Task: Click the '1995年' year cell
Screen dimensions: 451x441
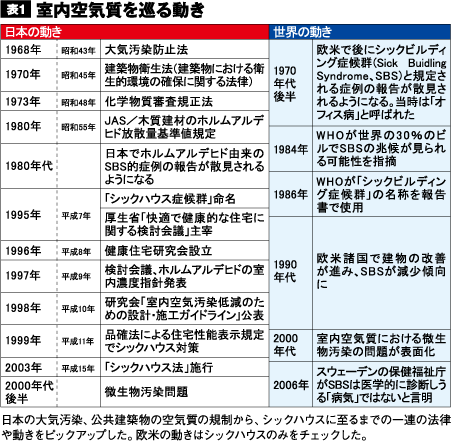Action: pos(29,215)
